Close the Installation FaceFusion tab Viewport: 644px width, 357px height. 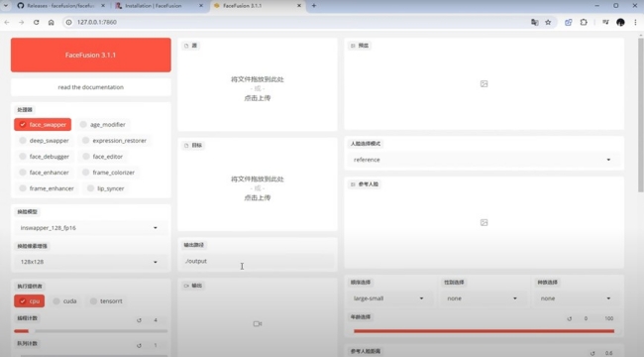coord(201,6)
